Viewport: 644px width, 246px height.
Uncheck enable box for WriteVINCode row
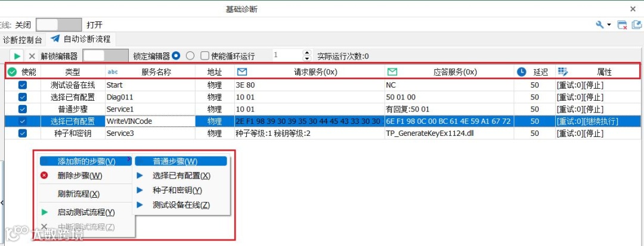(x=23, y=121)
